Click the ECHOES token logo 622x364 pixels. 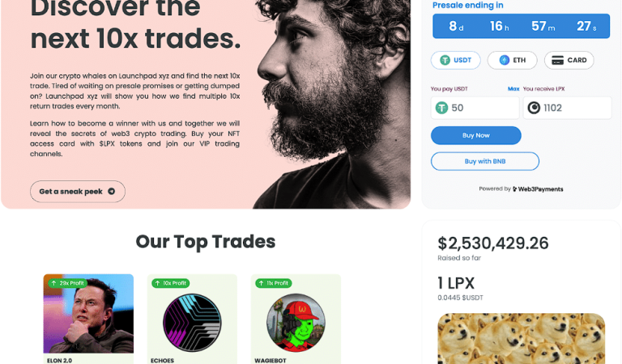tap(192, 323)
